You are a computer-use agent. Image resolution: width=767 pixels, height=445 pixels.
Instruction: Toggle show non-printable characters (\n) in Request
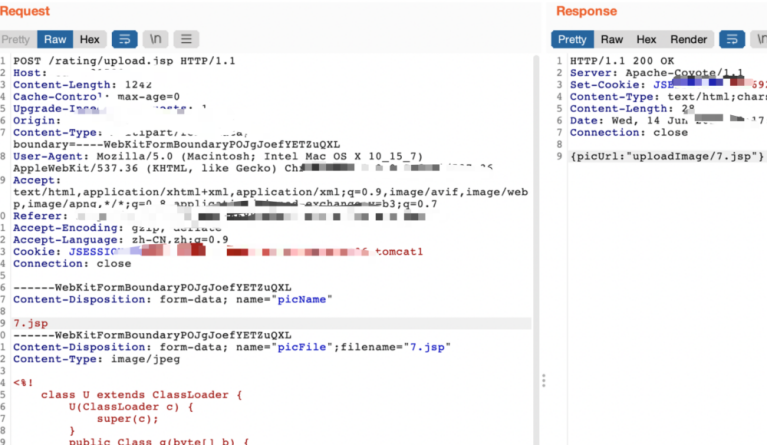(x=156, y=40)
